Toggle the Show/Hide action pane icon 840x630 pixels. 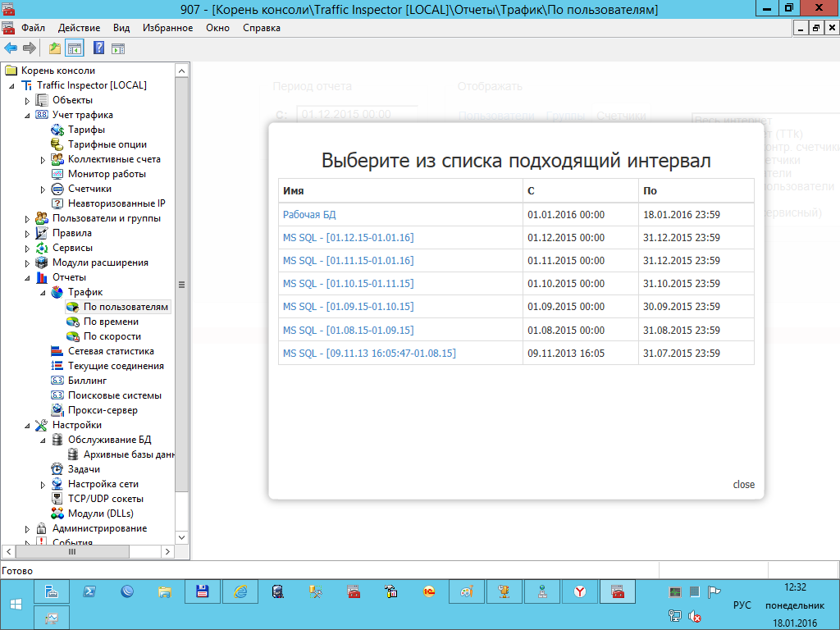pyautogui.click(x=118, y=48)
